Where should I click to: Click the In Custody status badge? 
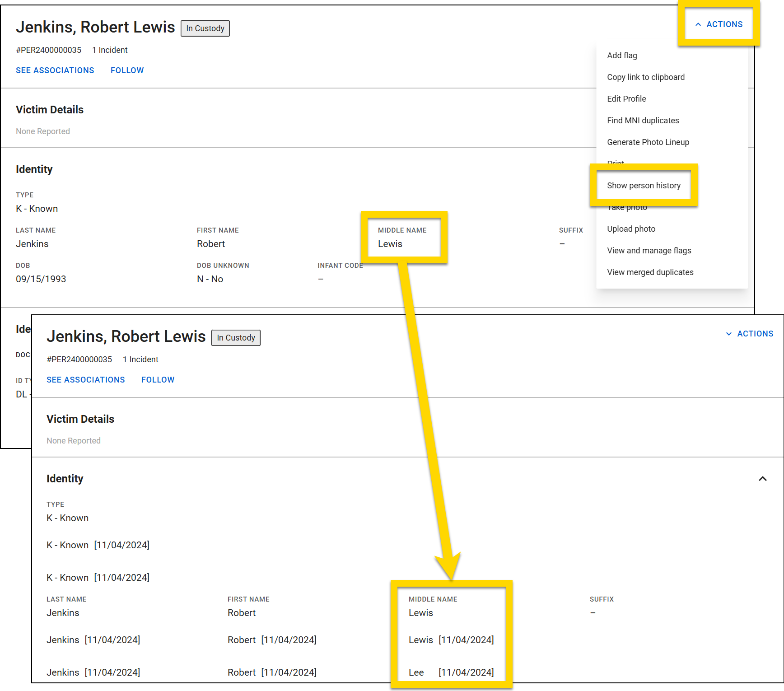pos(205,28)
